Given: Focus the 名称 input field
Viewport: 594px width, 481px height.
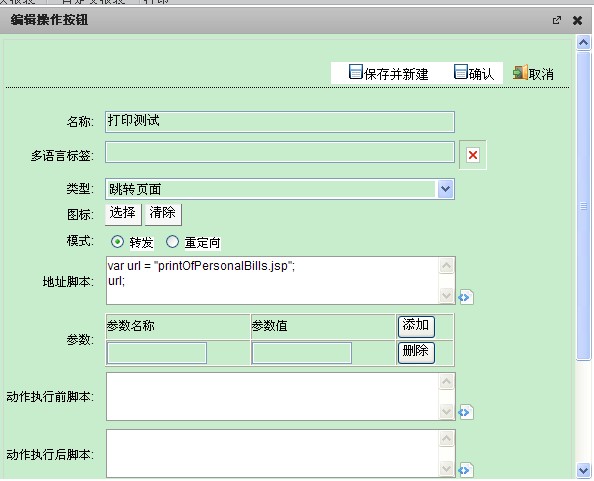Looking at the screenshot, I should tap(280, 122).
